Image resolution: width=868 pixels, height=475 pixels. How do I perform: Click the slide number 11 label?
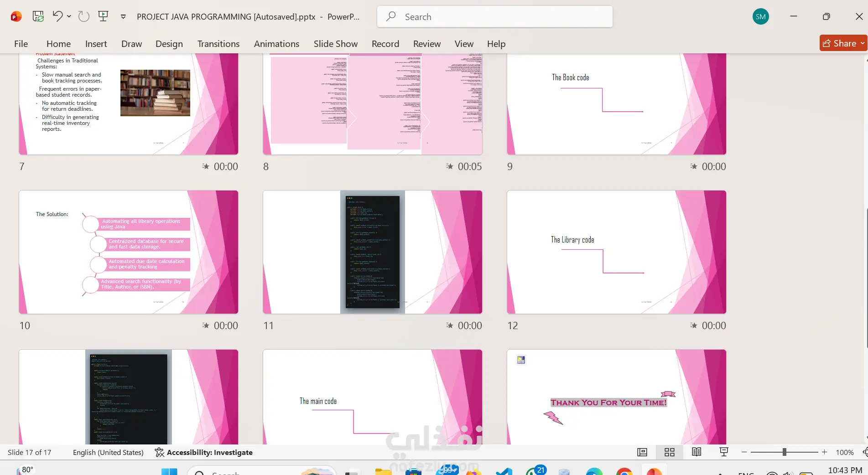[x=269, y=325]
